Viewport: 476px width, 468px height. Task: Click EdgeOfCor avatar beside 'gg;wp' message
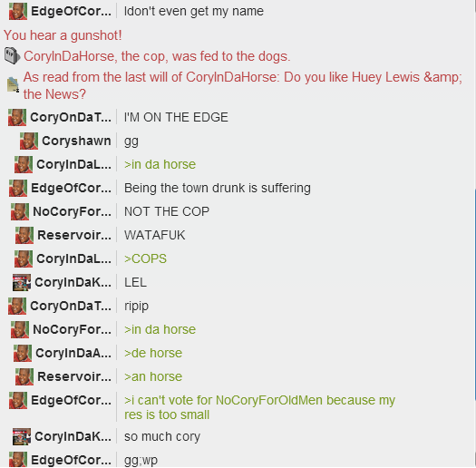pos(18,460)
